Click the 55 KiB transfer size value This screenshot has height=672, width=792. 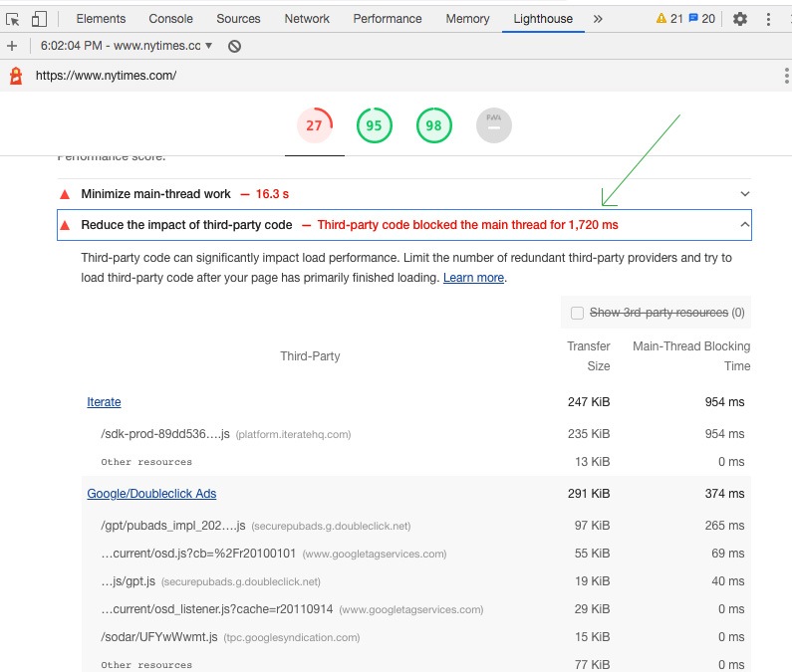coord(592,554)
